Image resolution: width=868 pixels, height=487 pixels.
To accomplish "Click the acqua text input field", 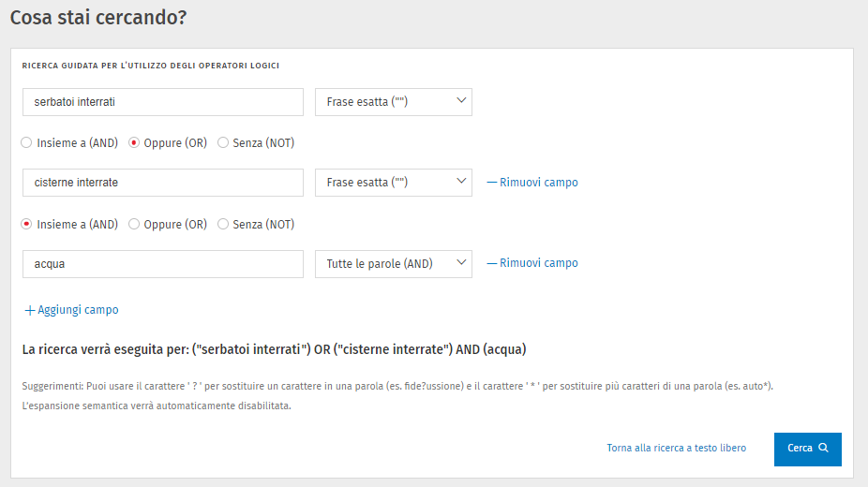I will tap(163, 264).
